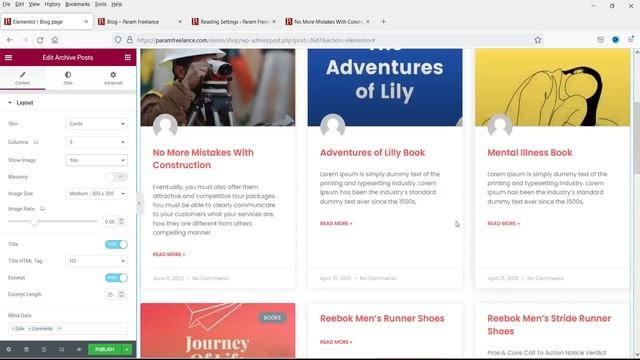Open the Firefox account icon

(x=616, y=40)
